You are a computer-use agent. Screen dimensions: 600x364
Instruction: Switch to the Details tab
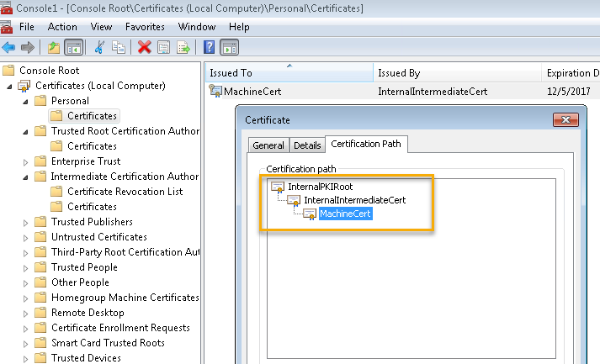tap(306, 145)
